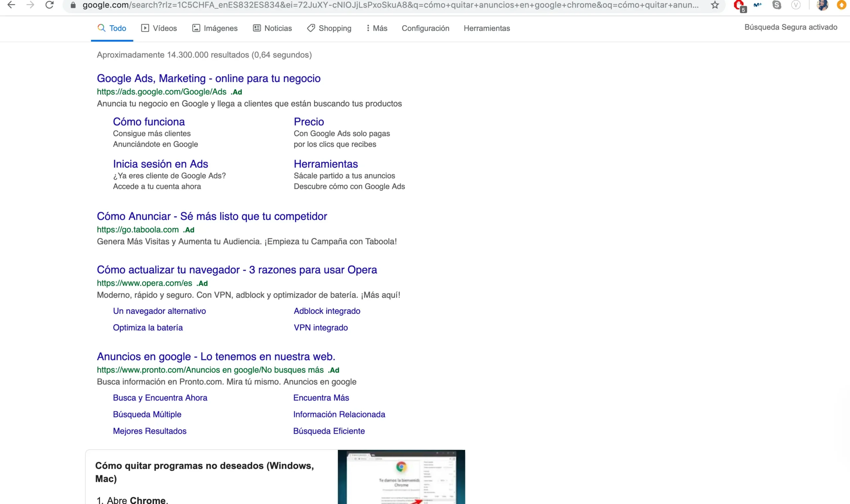Open the 'Precio' sitelink
850x504 pixels.
tap(308, 121)
